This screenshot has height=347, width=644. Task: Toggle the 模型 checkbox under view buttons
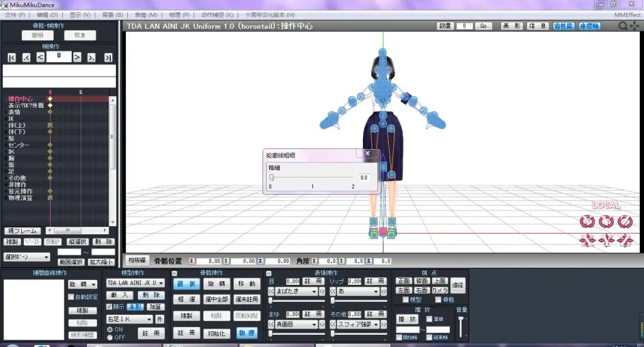pyautogui.click(x=405, y=300)
